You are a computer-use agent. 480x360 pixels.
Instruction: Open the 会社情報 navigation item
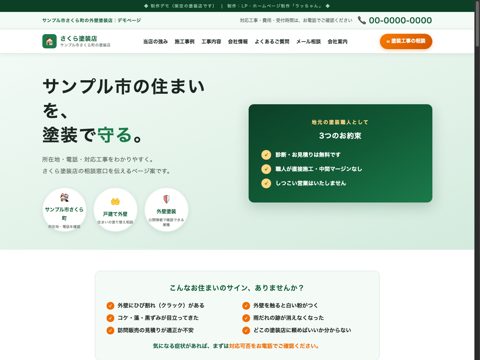tap(238, 42)
